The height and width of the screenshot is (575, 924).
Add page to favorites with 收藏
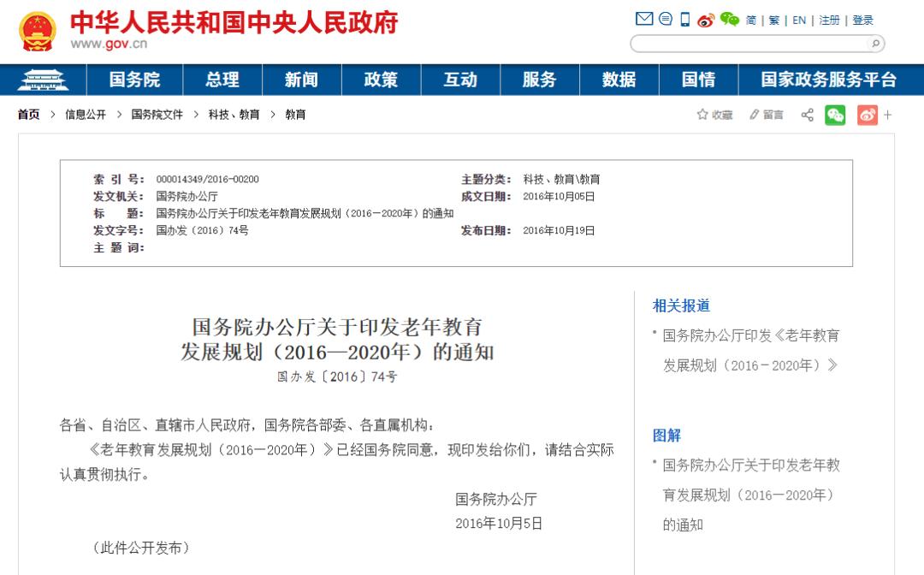714,115
